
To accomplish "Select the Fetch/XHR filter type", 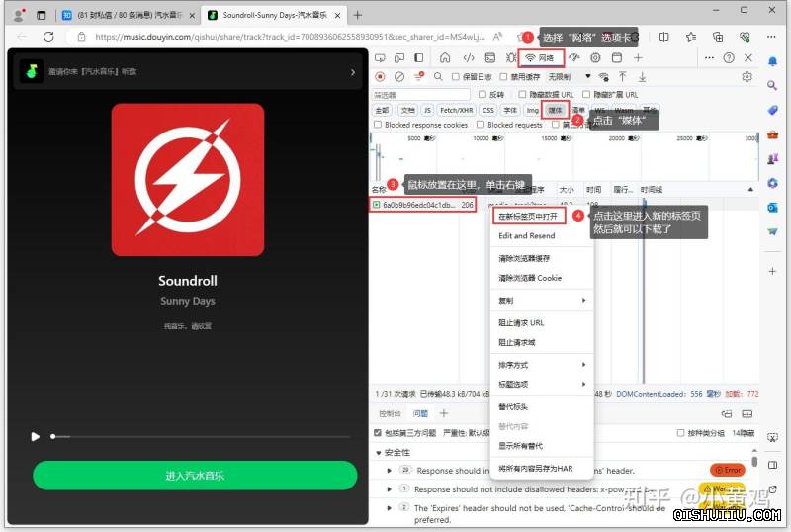I will pyautogui.click(x=457, y=110).
